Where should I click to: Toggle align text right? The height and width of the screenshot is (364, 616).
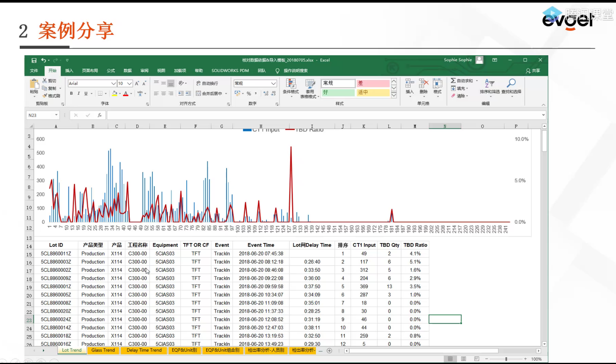[171, 94]
